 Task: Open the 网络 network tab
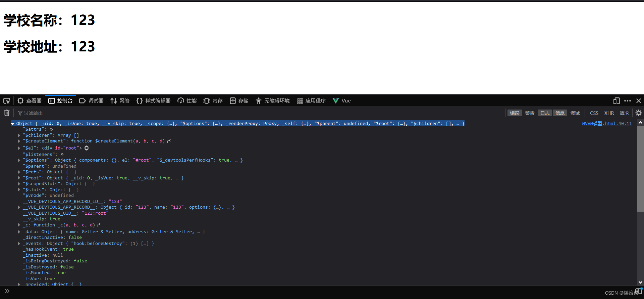tap(120, 101)
